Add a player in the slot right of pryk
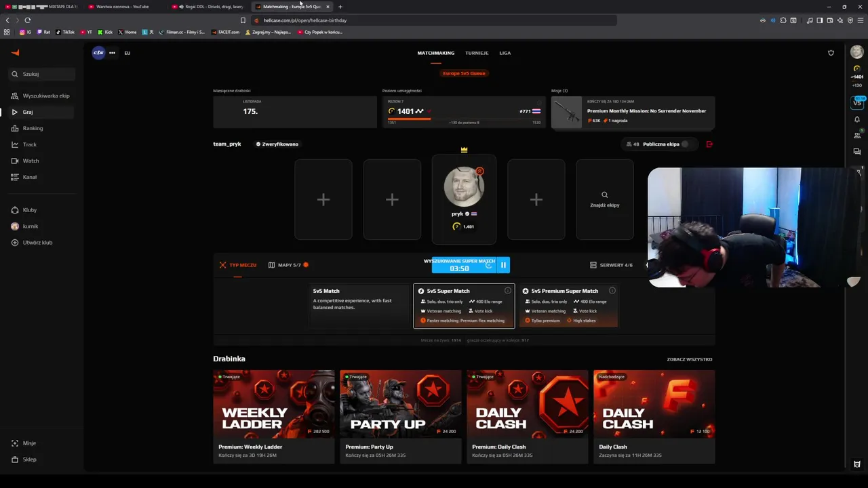 536,199
